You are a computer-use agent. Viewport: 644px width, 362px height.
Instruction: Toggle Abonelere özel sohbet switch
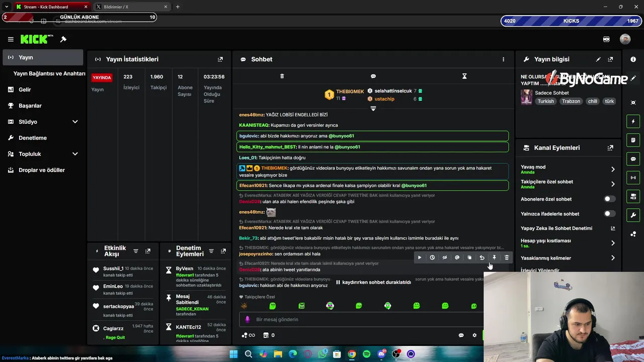tap(609, 199)
